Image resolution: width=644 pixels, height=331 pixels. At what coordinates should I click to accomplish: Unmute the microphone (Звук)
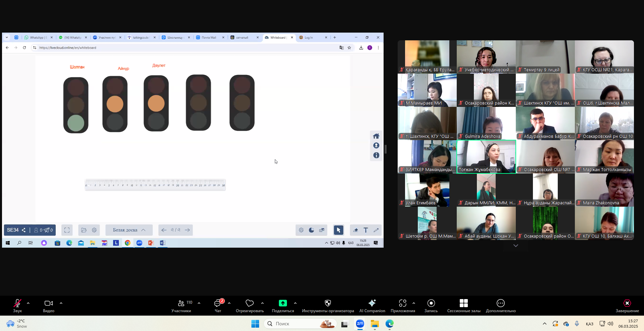click(x=17, y=303)
